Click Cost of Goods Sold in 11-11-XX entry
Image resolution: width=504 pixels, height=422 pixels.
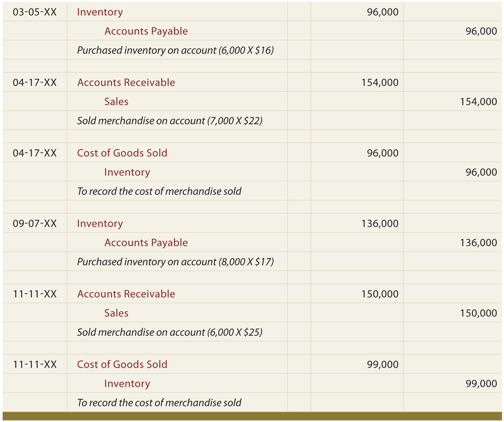(122, 365)
